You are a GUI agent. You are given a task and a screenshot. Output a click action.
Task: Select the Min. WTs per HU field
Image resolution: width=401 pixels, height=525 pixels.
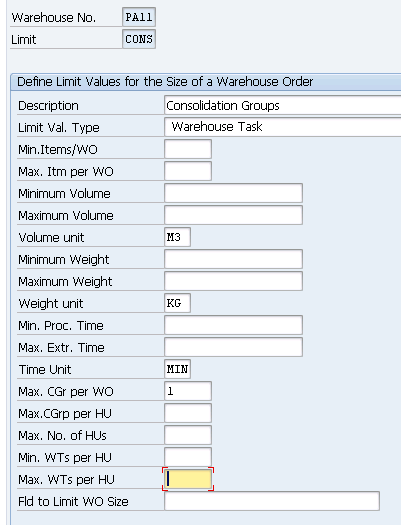[x=188, y=457]
